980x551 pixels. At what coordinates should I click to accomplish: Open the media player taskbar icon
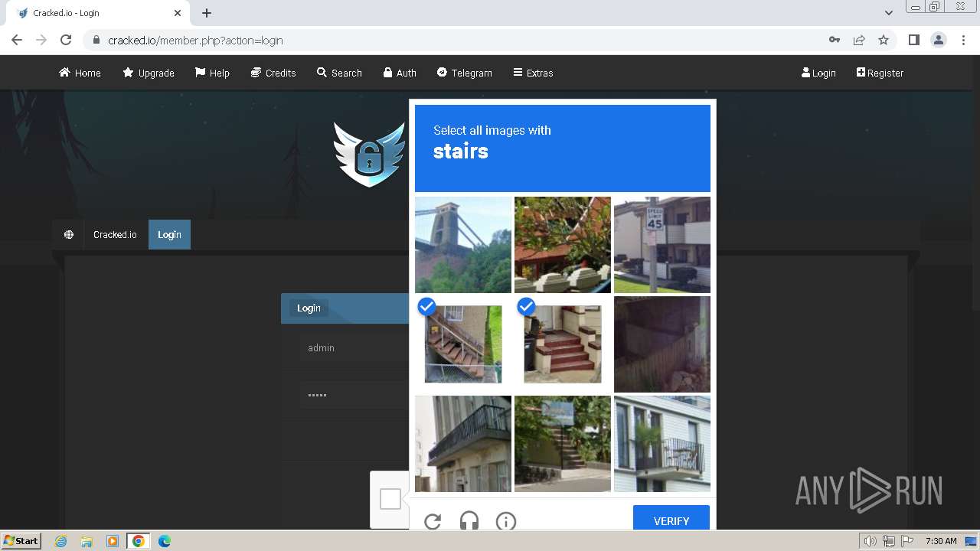pos(113,541)
